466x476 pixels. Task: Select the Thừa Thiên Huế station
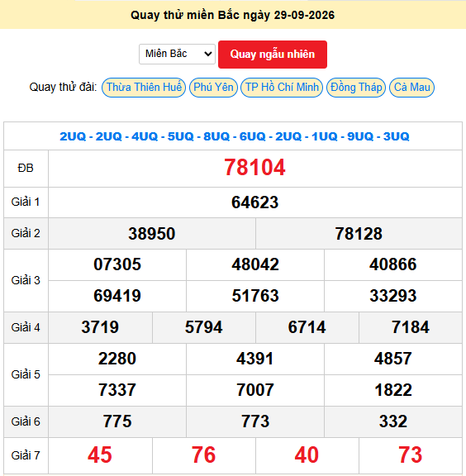pyautogui.click(x=144, y=88)
